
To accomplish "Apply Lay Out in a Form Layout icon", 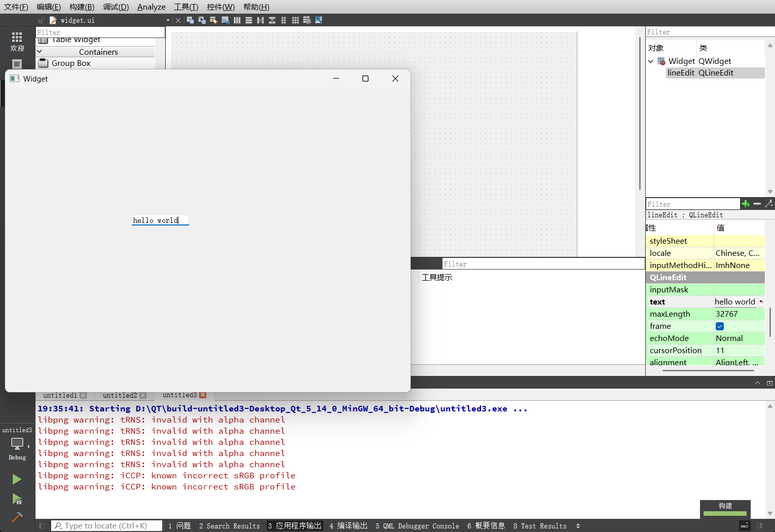I will click(x=283, y=20).
